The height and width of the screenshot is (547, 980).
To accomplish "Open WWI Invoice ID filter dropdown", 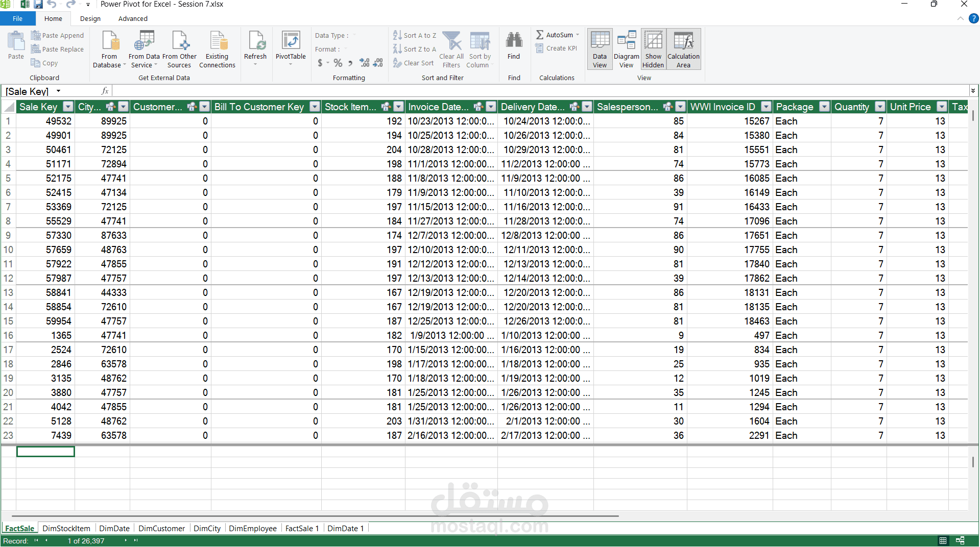I will click(x=766, y=107).
